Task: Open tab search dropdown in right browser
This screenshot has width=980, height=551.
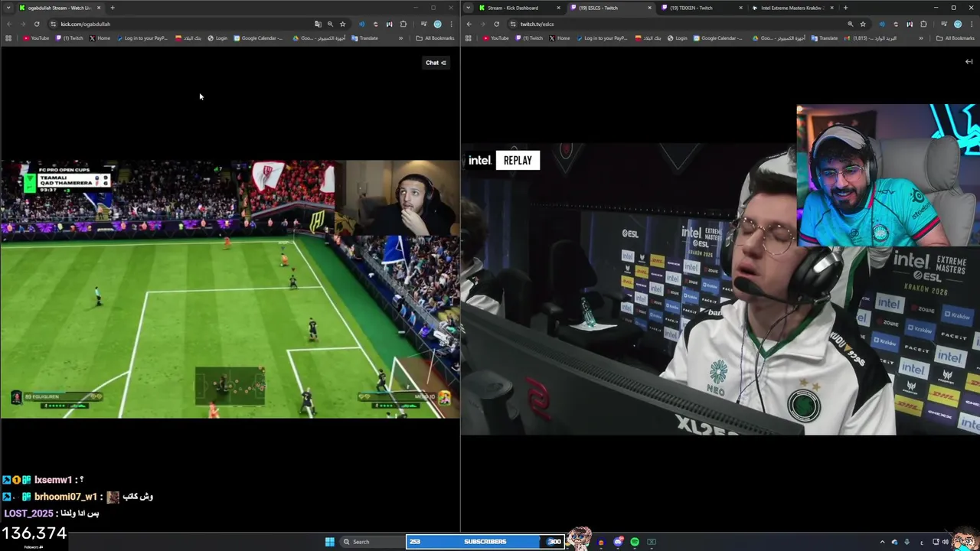Action: click(x=468, y=8)
